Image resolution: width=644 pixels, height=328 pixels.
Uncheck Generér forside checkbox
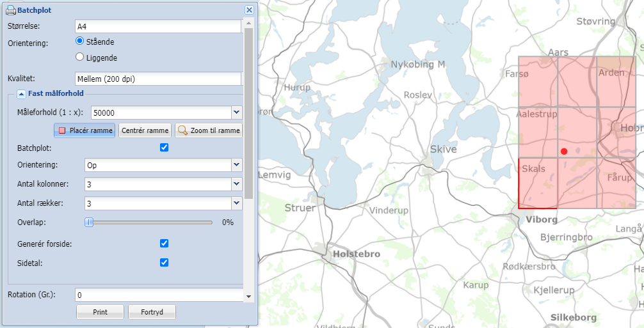(x=164, y=244)
